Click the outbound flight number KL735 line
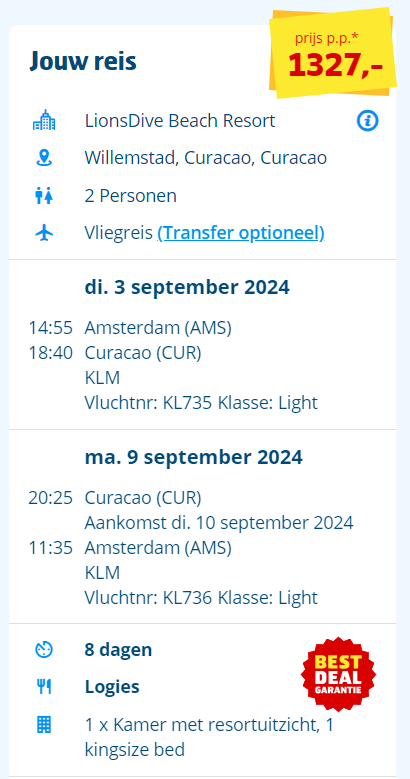This screenshot has height=779, width=410. [201, 403]
